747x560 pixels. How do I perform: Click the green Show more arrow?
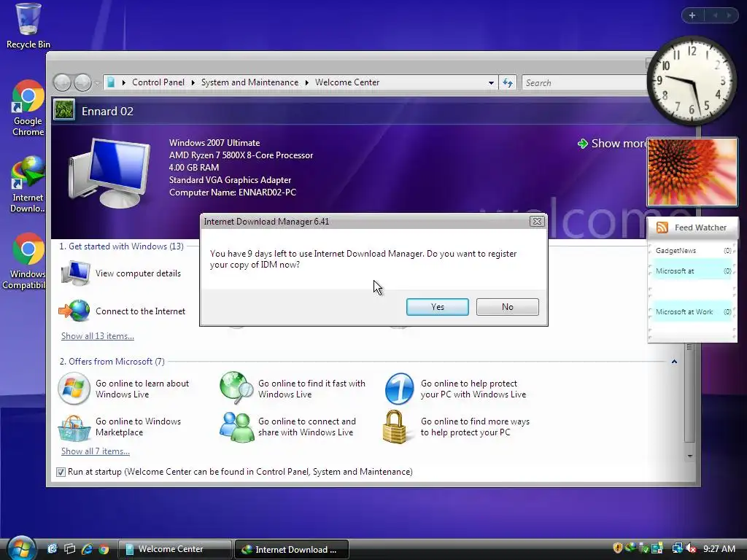click(x=582, y=144)
